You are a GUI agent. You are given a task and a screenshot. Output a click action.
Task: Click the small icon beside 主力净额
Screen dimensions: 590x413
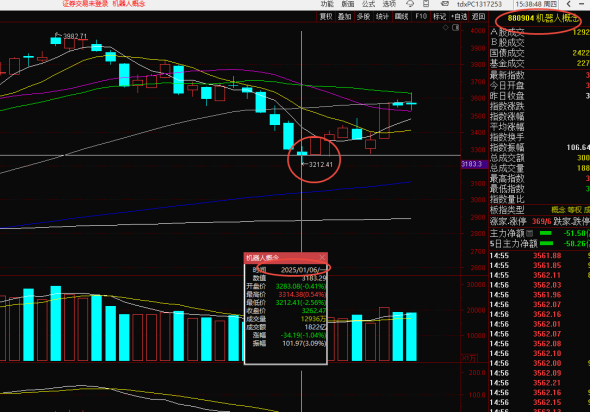click(x=529, y=234)
